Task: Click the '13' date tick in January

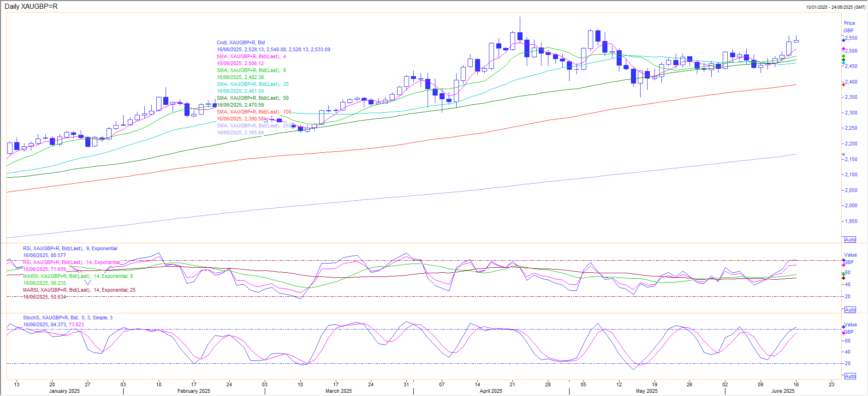Action: (x=17, y=384)
